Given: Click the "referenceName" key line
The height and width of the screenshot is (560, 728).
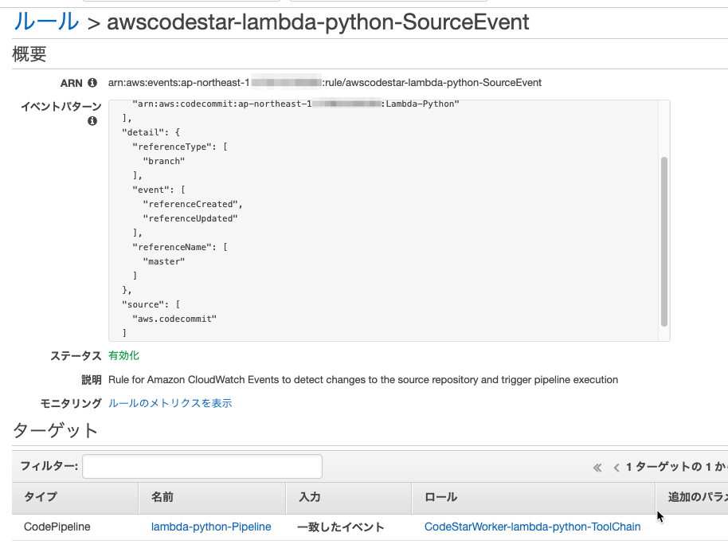Looking at the screenshot, I should 180,247.
